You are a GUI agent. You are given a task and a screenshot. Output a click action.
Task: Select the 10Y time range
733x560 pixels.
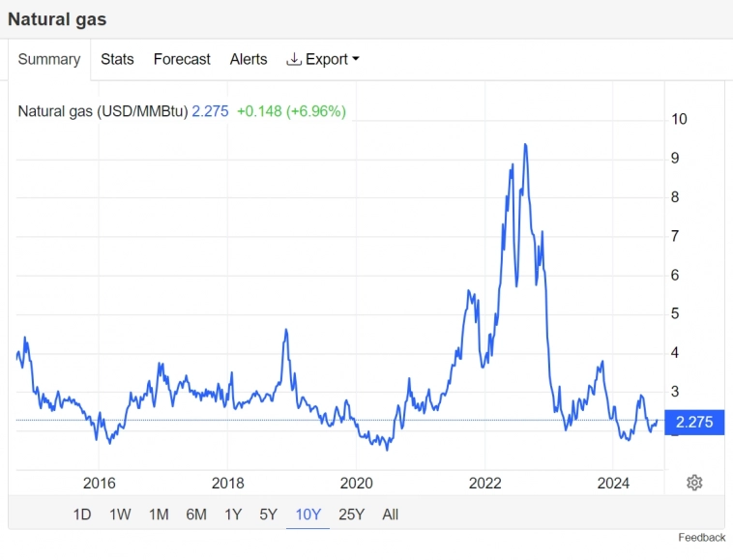point(308,515)
